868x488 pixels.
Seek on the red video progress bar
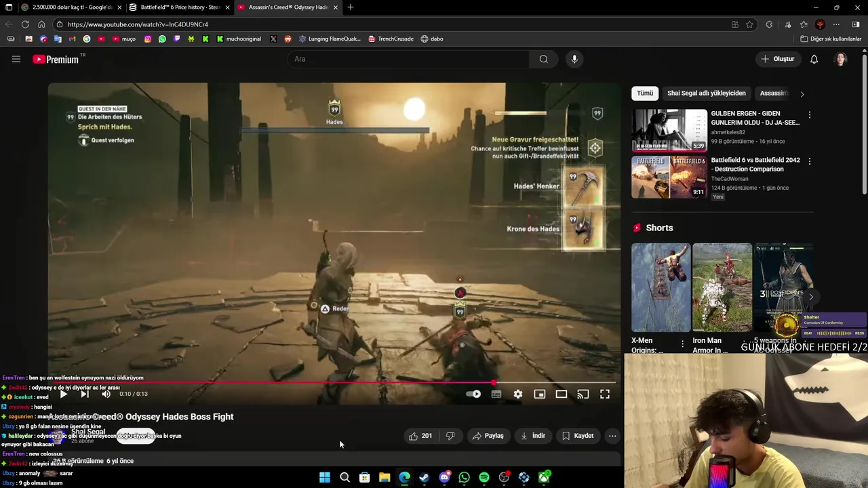334,383
